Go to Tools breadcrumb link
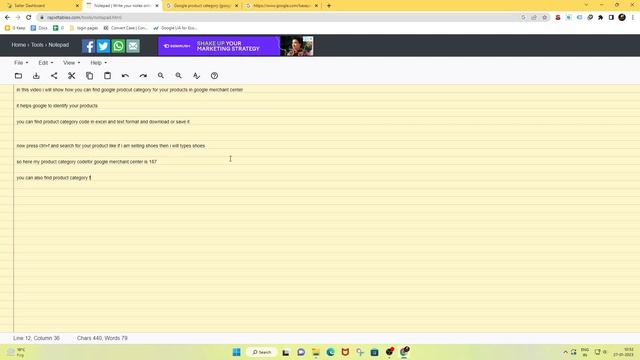640x360 pixels. (37, 45)
